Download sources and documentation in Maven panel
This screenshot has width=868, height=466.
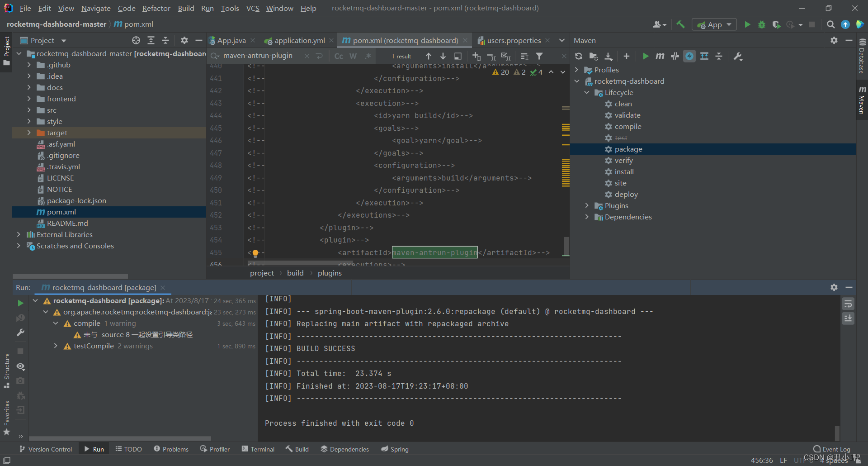[609, 56]
